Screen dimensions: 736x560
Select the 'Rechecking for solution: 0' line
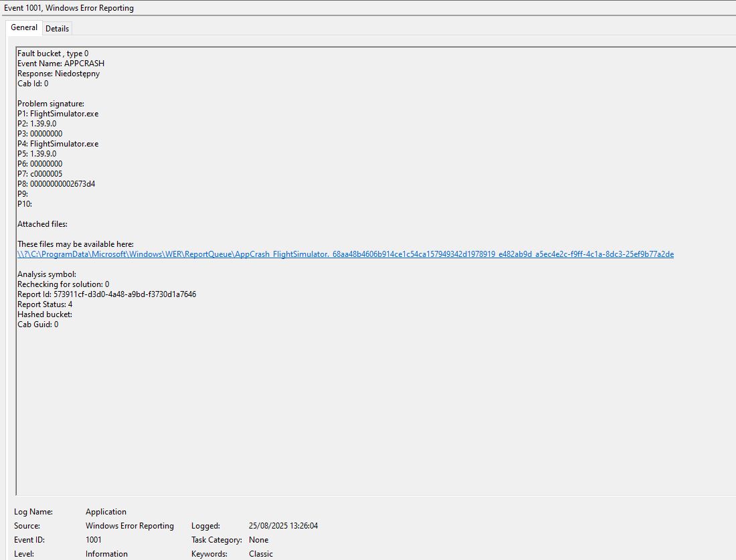pos(64,284)
